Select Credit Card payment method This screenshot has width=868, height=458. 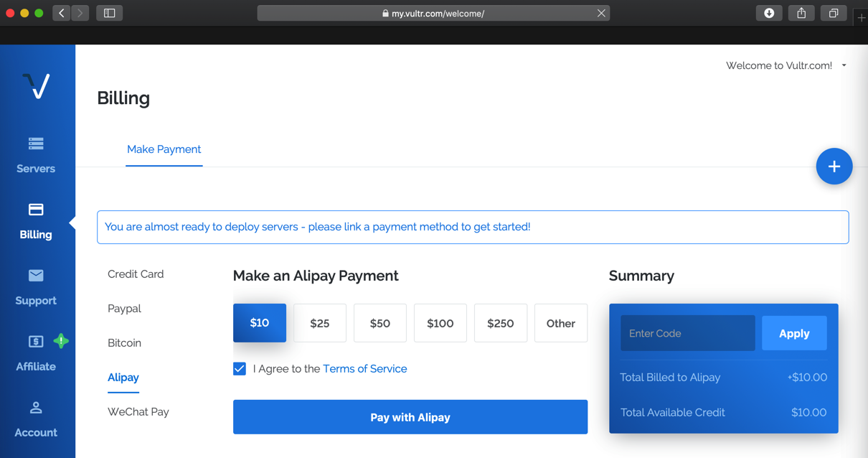136,274
